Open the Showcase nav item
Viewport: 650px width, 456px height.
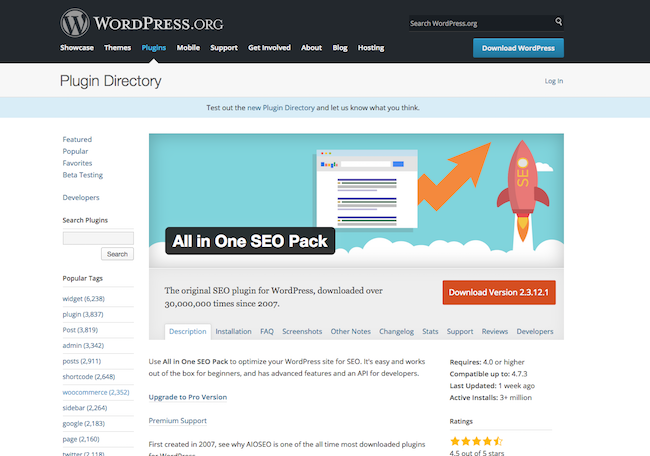pos(77,48)
